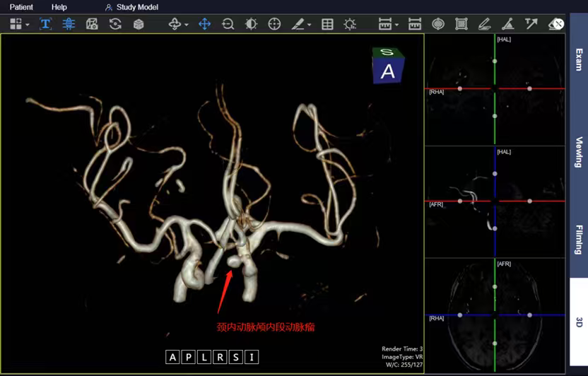Viewport: 588px width, 376px height.
Task: Toggle the crosshair reference lines tool
Action: (69, 24)
